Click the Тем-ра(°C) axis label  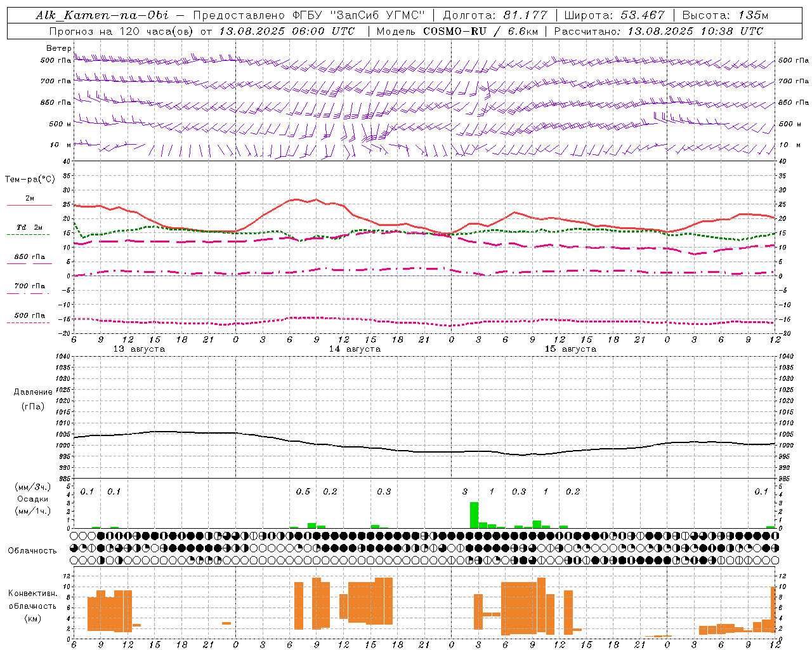pos(30,180)
